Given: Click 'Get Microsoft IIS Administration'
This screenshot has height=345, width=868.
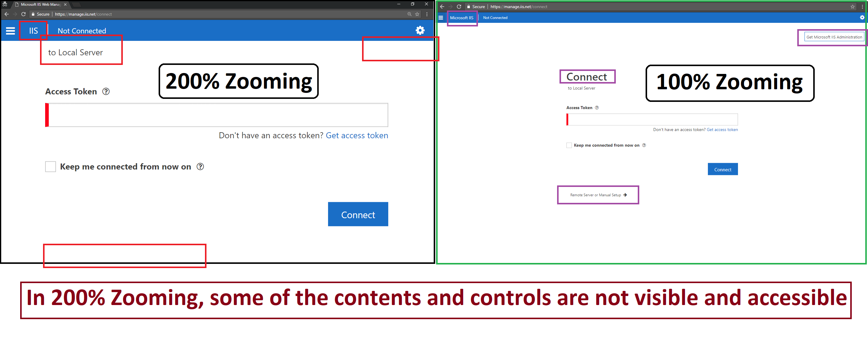Looking at the screenshot, I should 834,37.
